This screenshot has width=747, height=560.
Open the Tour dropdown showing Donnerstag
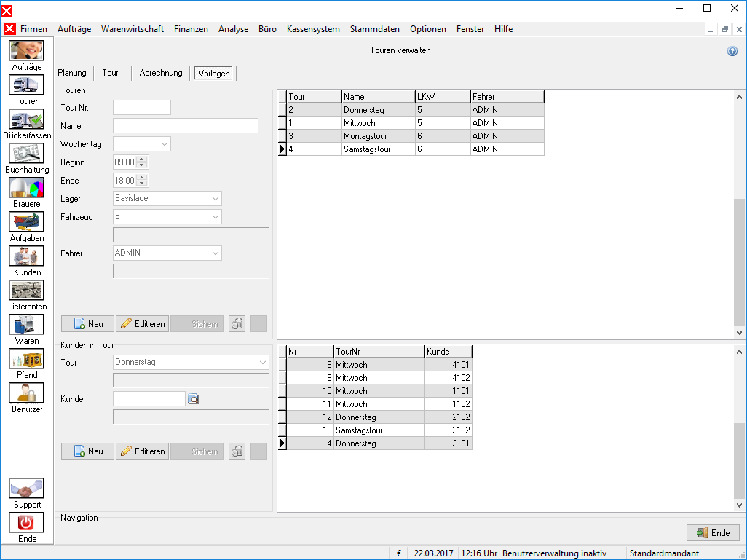[x=191, y=362]
